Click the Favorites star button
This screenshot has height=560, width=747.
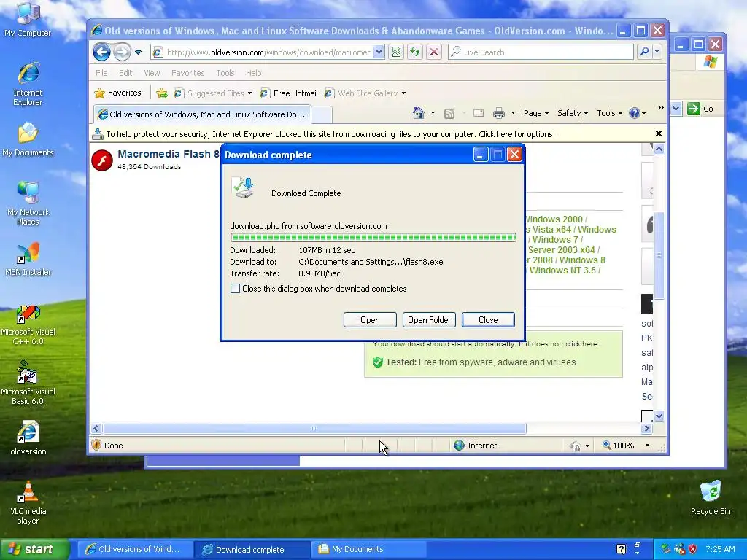(117, 93)
